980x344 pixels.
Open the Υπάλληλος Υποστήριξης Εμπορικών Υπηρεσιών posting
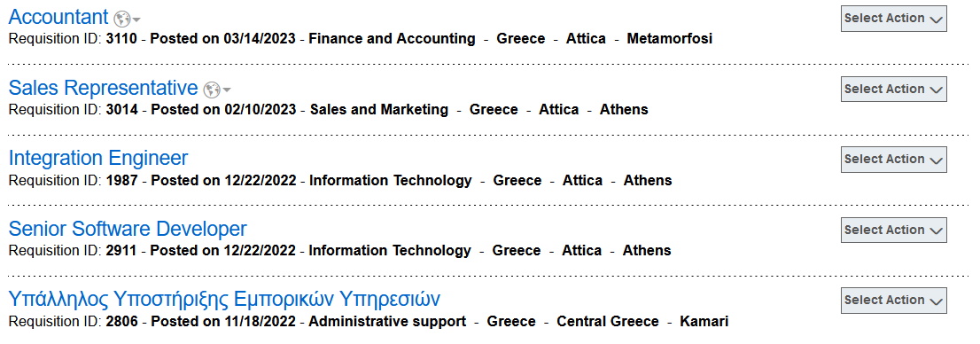[224, 300]
